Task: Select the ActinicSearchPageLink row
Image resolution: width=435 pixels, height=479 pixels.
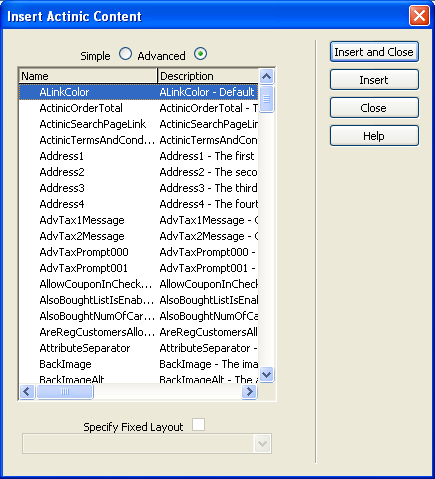Action: pyautogui.click(x=139, y=124)
